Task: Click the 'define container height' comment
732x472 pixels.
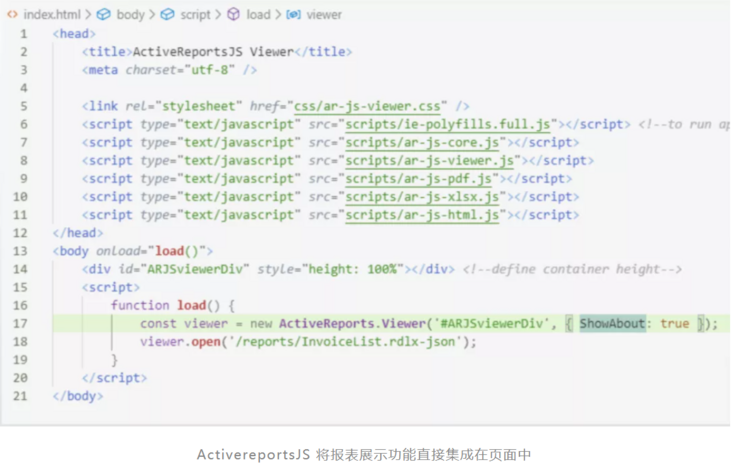Action: tap(572, 269)
